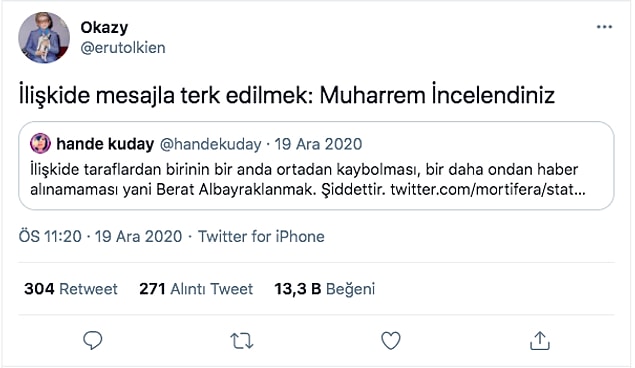The width and height of the screenshot is (635, 368).
Task: Click the retweet arrows icon
Action: 242,341
